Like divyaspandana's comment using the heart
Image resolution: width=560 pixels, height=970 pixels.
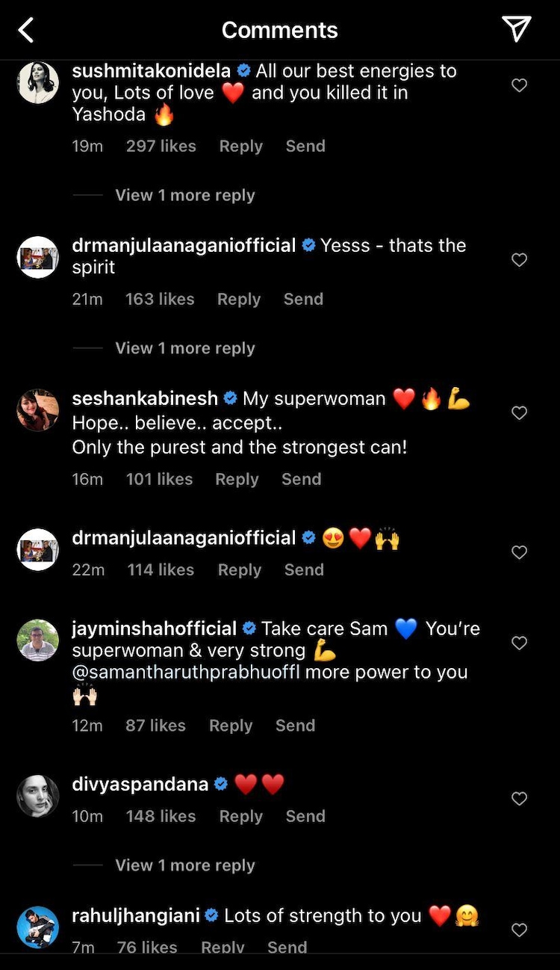click(519, 799)
